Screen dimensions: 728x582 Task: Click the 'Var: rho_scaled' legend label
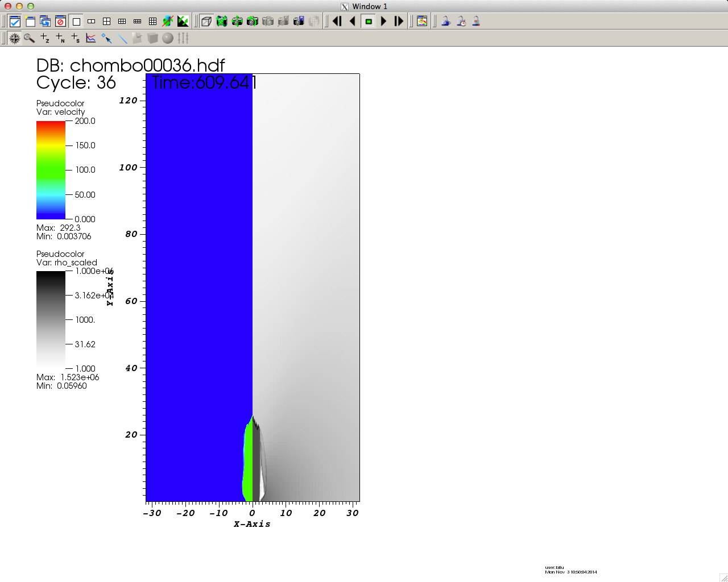(x=67, y=263)
